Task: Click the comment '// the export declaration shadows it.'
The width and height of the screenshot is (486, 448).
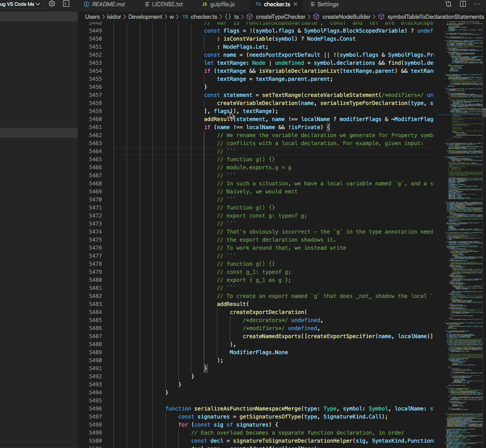Action: click(276, 240)
